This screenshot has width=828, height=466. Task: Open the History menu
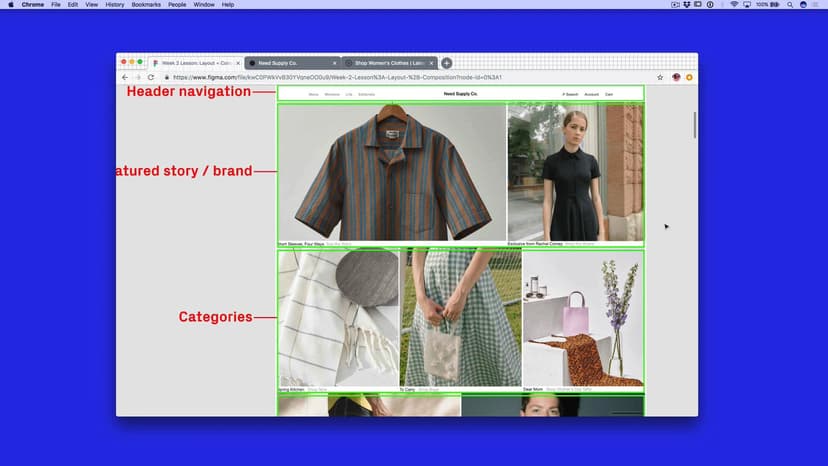(115, 5)
